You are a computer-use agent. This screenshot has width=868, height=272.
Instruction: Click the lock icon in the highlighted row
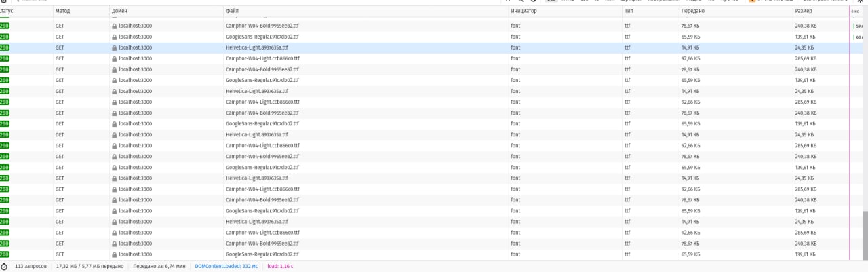coord(115,47)
